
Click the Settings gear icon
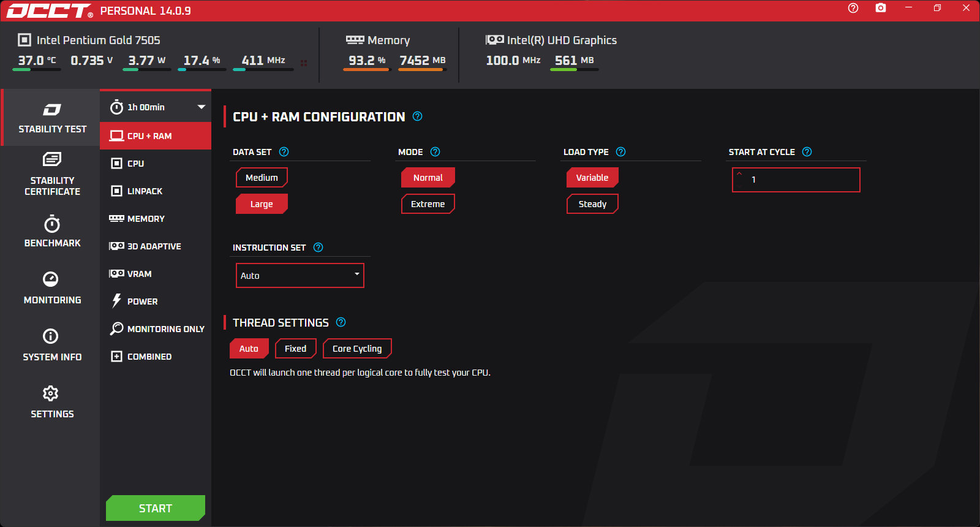coord(51,393)
